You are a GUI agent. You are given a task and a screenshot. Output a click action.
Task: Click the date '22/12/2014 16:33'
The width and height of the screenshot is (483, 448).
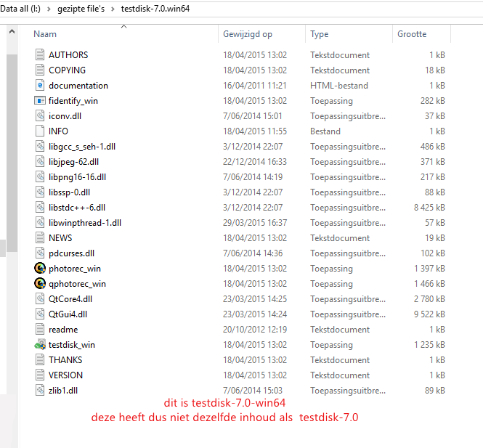[255, 162]
